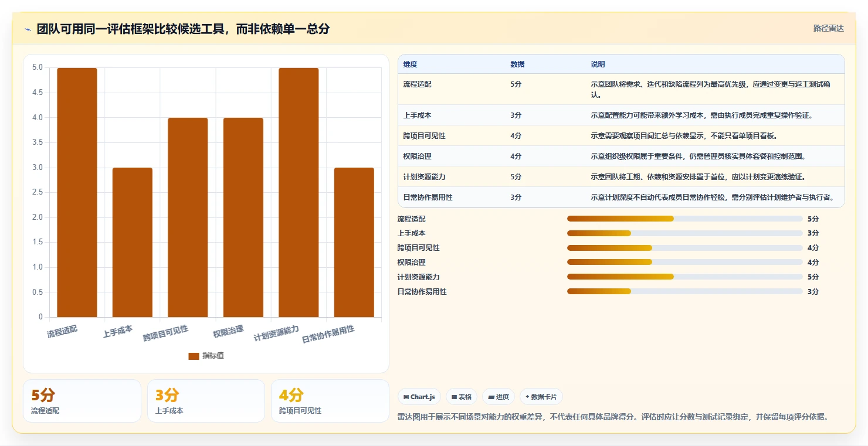This screenshot has width=868, height=446.
Task: Click the 权限治理 progress bar
Action: click(685, 263)
